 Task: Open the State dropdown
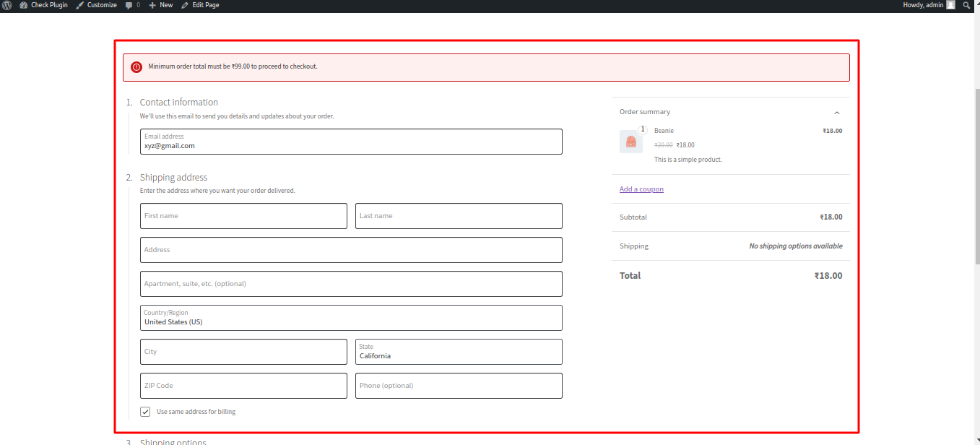click(459, 352)
